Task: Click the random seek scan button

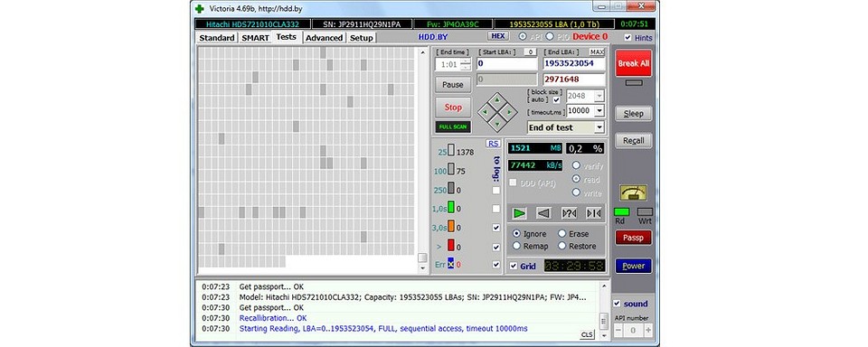Action: click(569, 213)
